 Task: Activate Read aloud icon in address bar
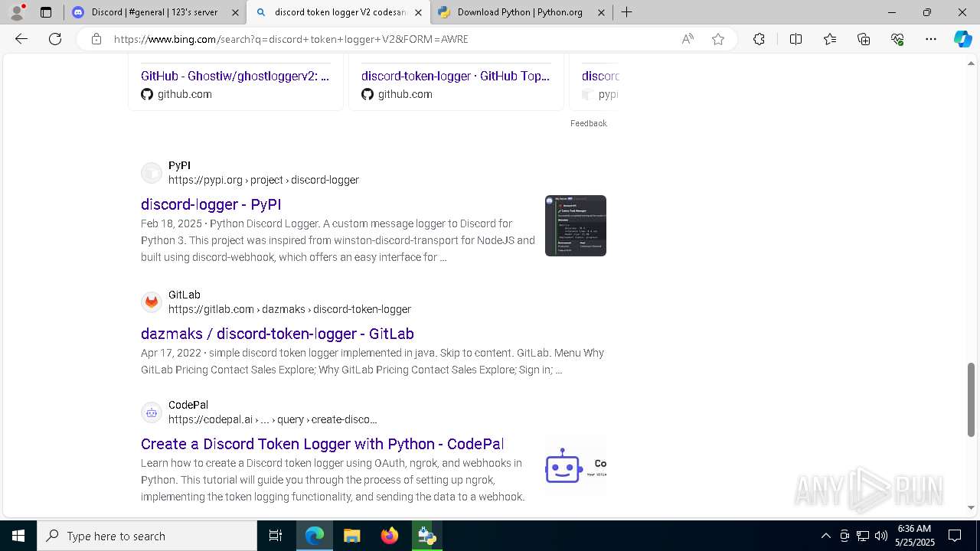(x=688, y=39)
